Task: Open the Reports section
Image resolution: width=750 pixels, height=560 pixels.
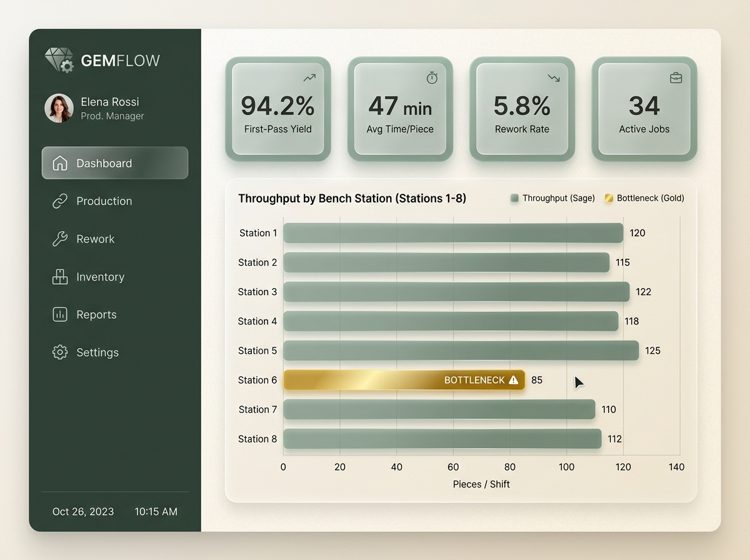Action: 115,314
